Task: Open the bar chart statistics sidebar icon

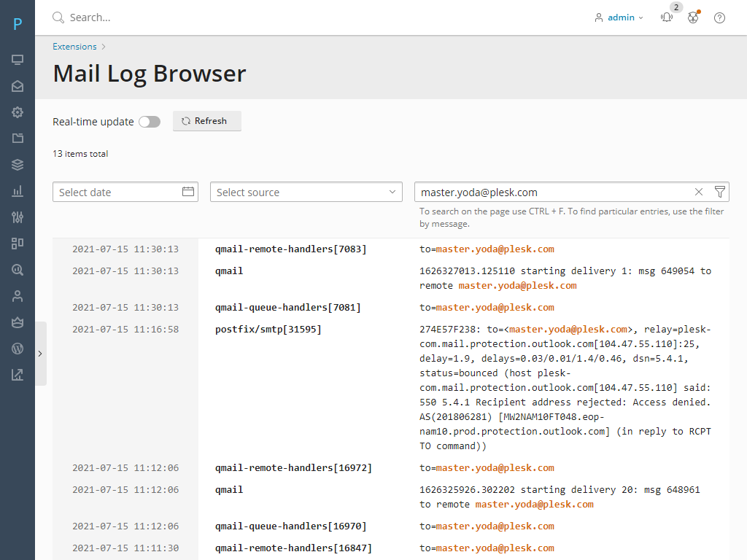Action: (18, 191)
